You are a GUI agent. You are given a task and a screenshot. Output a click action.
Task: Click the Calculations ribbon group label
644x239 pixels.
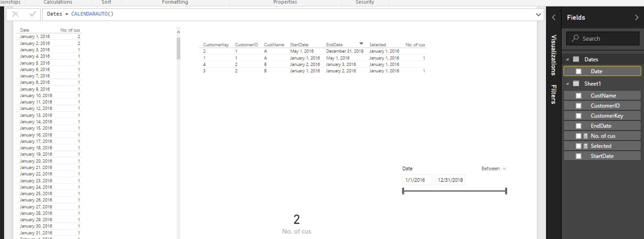pos(58,2)
